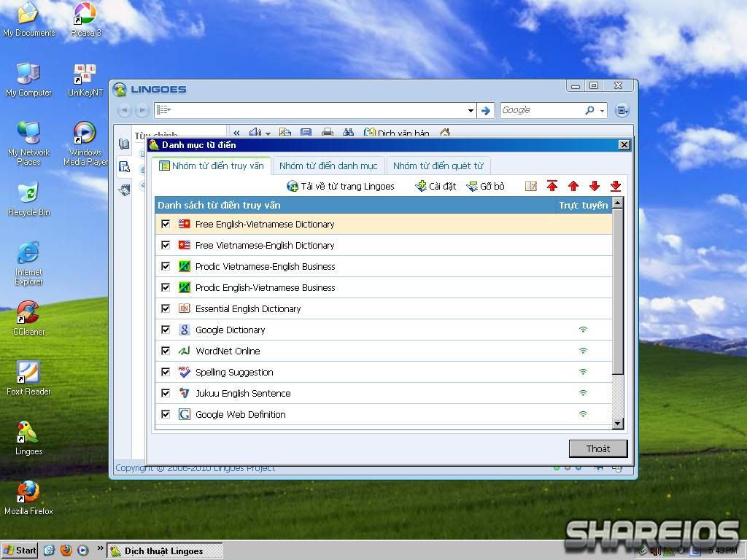Click the Google search field
This screenshot has height=560, width=747.
pyautogui.click(x=542, y=111)
